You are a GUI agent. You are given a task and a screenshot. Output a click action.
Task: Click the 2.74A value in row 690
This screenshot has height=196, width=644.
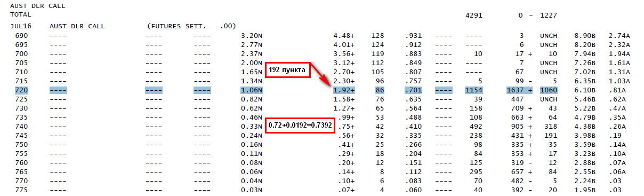[619, 36]
